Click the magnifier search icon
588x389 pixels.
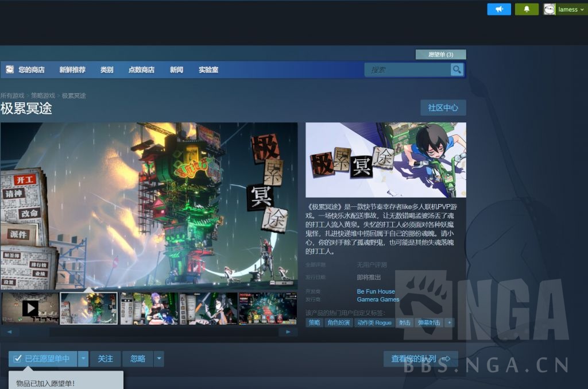point(457,70)
